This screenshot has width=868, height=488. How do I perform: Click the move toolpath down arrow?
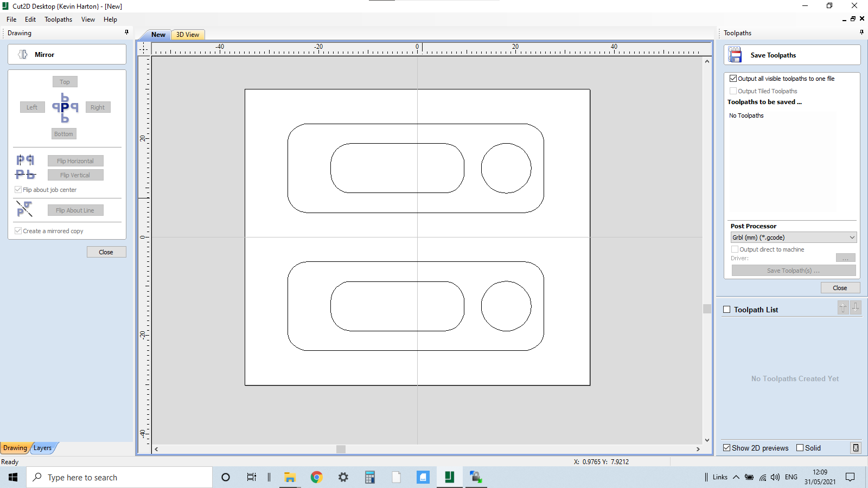856,307
